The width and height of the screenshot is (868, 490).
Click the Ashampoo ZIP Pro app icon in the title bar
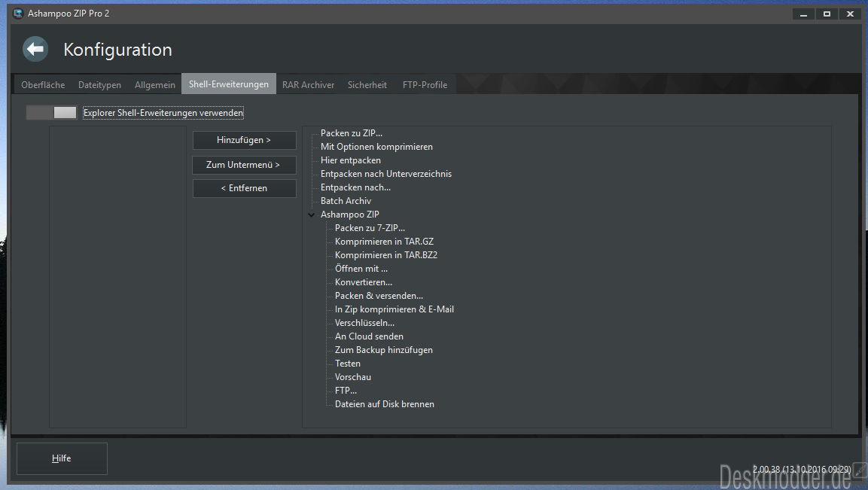[x=18, y=14]
